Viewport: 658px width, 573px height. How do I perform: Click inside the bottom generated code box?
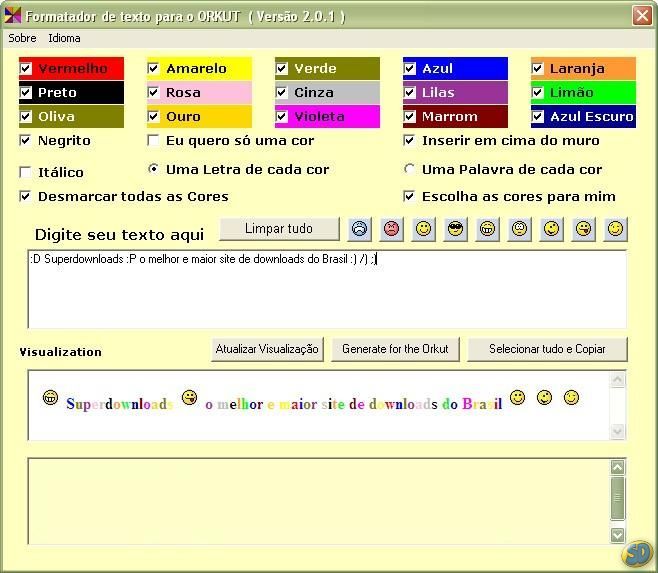click(319, 502)
